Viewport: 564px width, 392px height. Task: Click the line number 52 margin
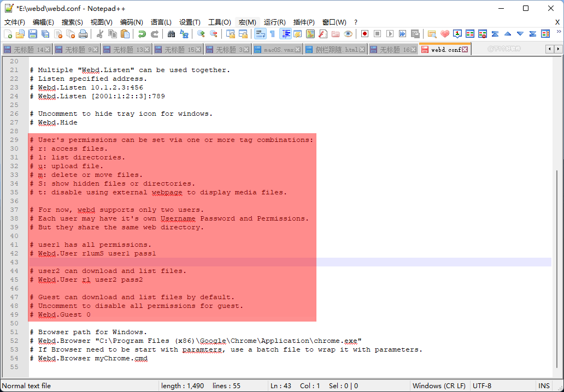14,341
